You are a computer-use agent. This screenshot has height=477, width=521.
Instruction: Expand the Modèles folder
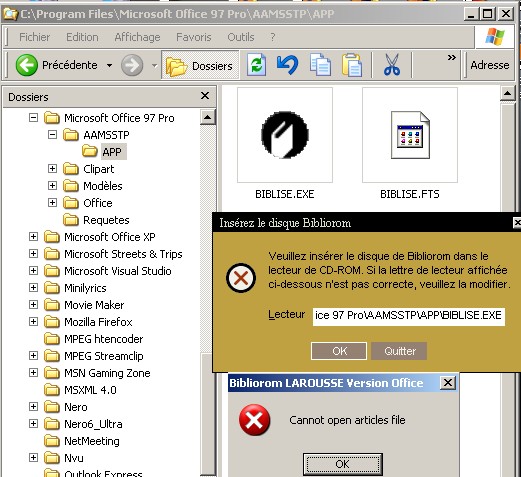coord(52,186)
